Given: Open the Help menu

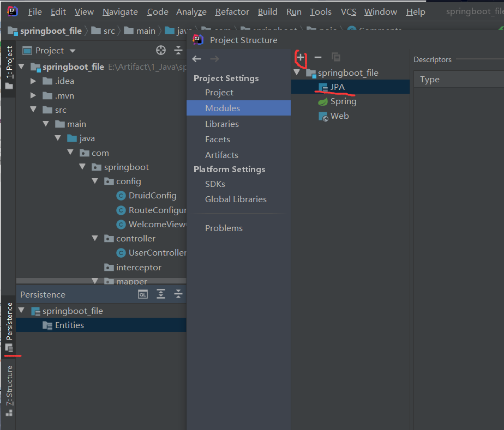Looking at the screenshot, I should point(416,12).
